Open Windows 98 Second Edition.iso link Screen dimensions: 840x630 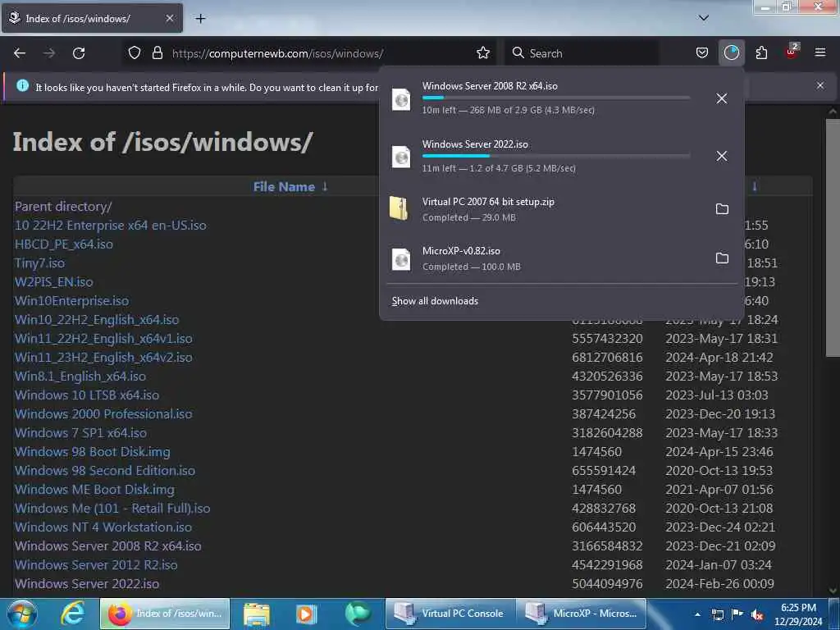105,470
